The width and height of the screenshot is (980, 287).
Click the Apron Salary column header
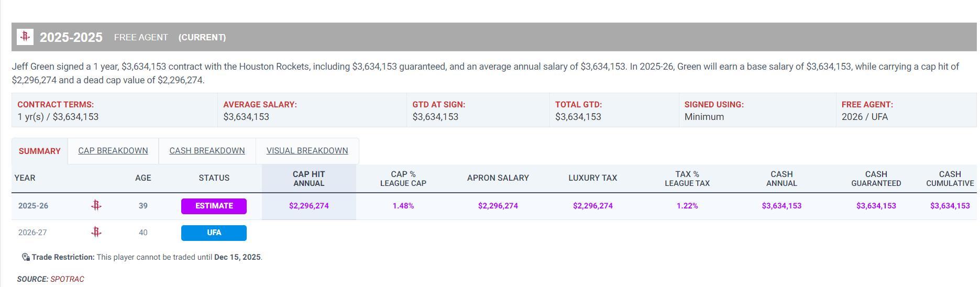(x=498, y=178)
